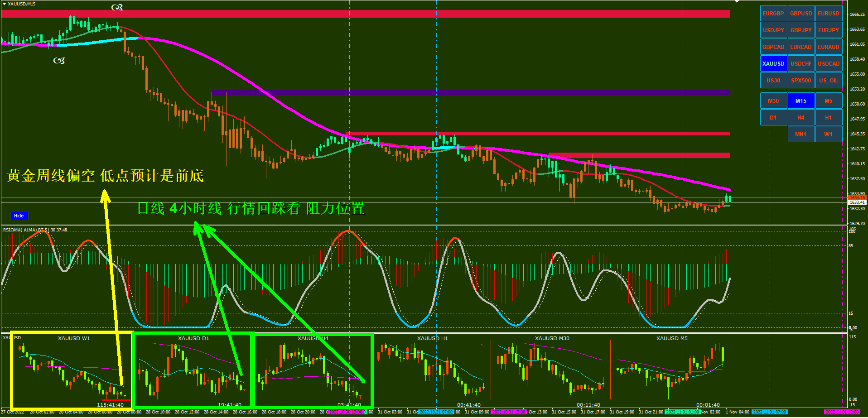Click the orange 1634.18 price tag
The width and height of the screenshot is (868, 418).
(x=857, y=198)
